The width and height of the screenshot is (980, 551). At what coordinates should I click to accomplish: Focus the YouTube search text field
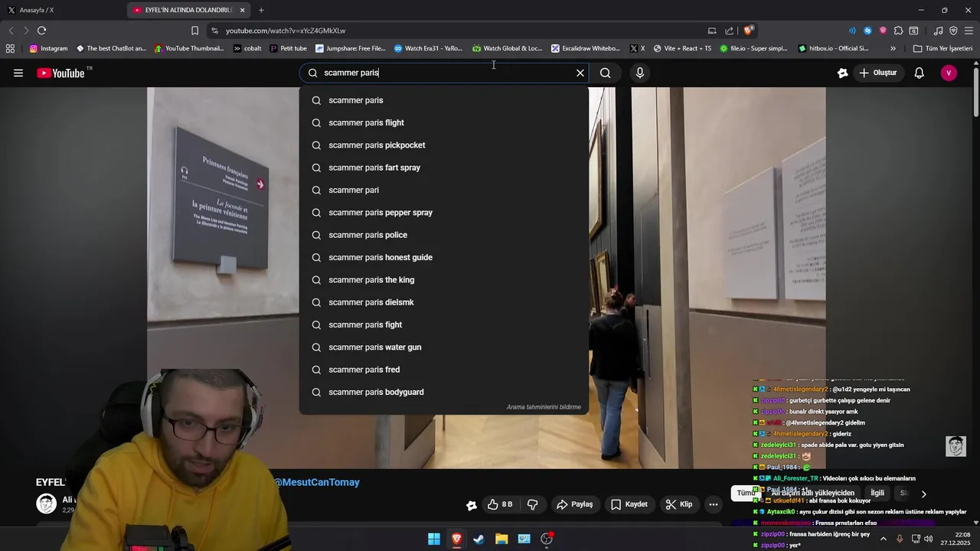(x=444, y=73)
